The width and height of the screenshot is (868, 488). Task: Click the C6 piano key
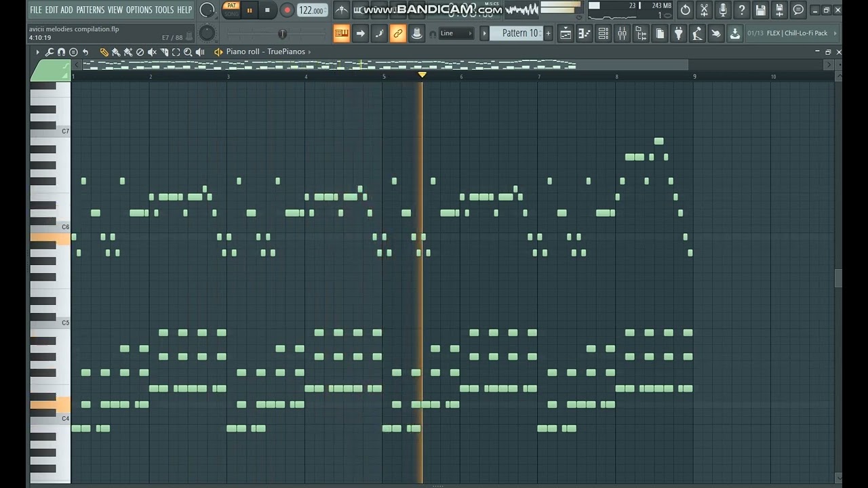51,227
